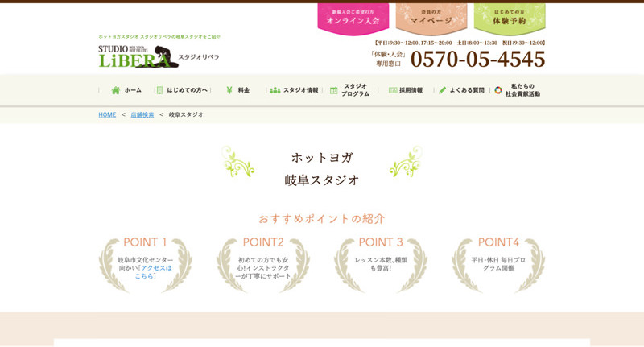Click the social contribution activities icon
644x347 pixels.
pyautogui.click(x=498, y=90)
